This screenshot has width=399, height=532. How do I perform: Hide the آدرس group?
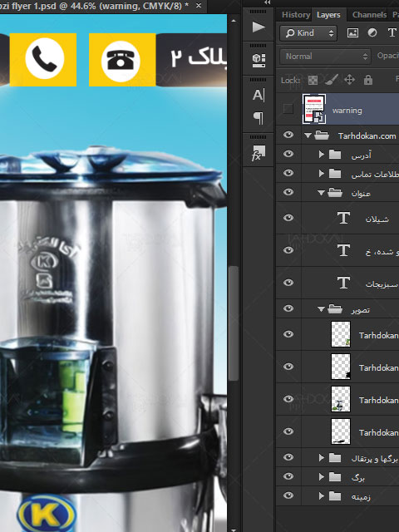[x=288, y=154]
